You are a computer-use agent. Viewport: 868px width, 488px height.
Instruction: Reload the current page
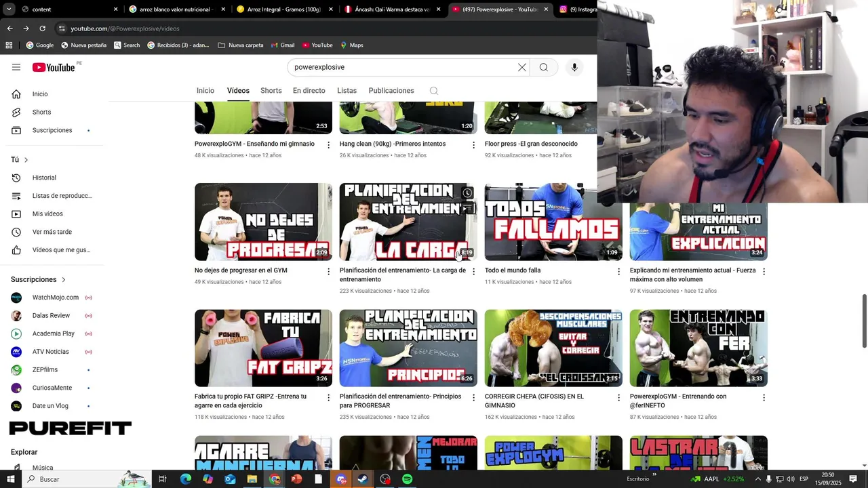click(x=42, y=28)
